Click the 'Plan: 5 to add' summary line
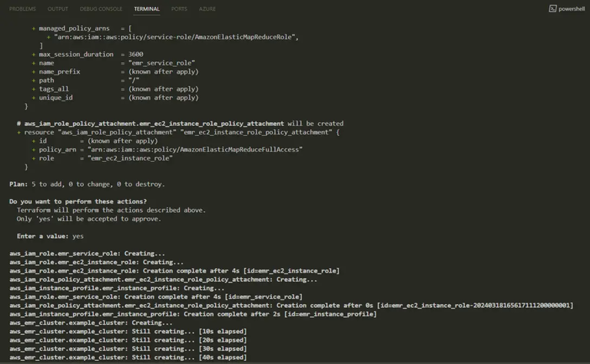Viewport: 590px width, 364px height. coord(87,184)
